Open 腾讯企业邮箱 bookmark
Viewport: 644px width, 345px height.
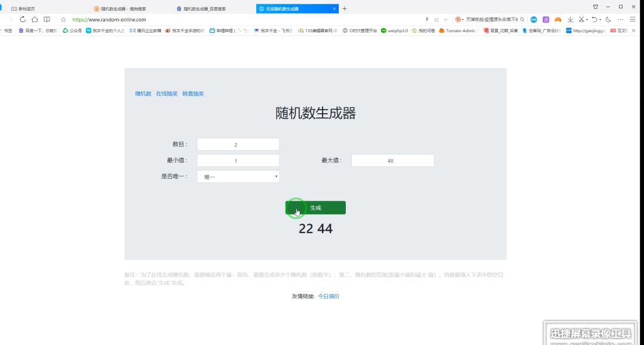click(x=145, y=31)
